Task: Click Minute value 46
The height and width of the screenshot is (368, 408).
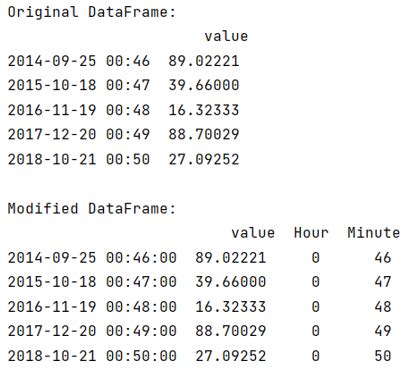Action: (383, 258)
